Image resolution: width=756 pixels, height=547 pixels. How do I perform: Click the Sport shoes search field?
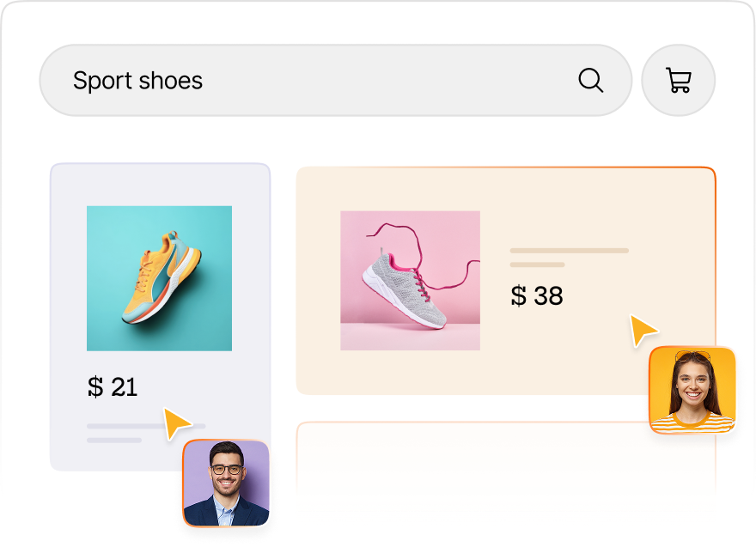336,80
